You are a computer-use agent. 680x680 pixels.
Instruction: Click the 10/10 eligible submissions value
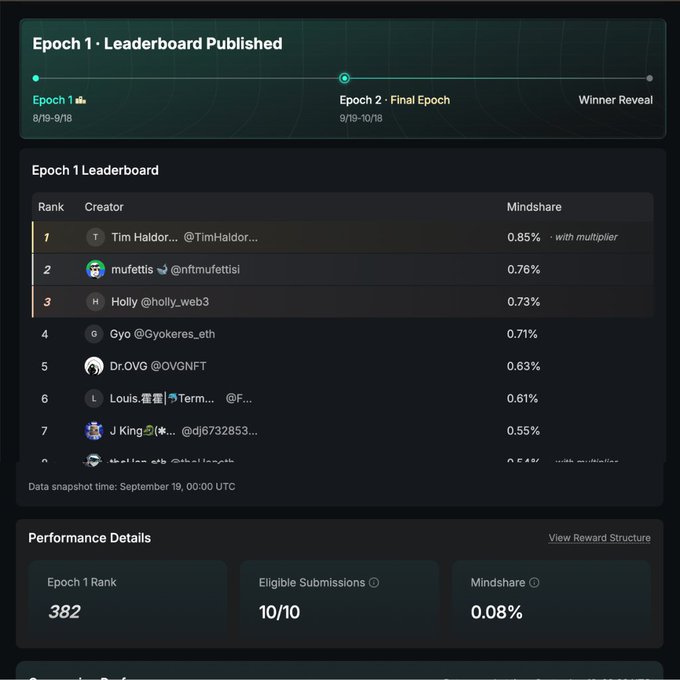coord(279,612)
